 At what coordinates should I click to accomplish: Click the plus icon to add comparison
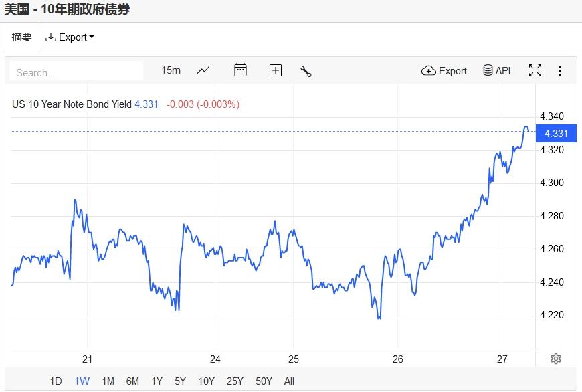276,70
